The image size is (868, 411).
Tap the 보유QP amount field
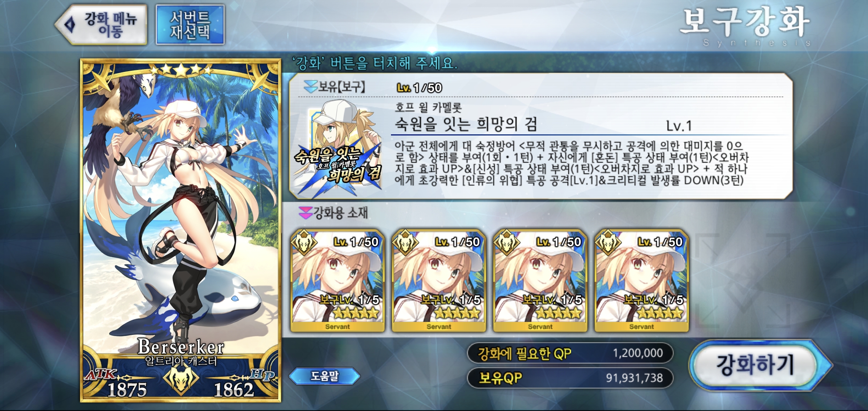(570, 378)
